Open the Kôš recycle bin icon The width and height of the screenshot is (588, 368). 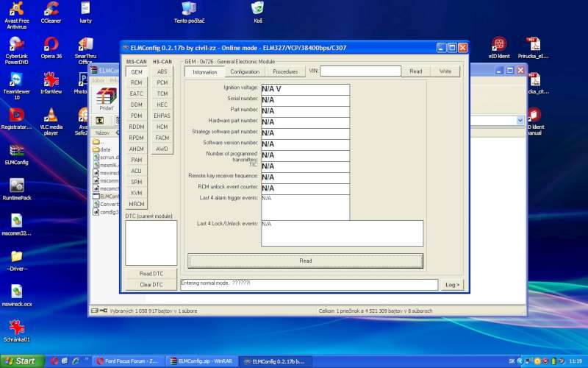click(257, 8)
